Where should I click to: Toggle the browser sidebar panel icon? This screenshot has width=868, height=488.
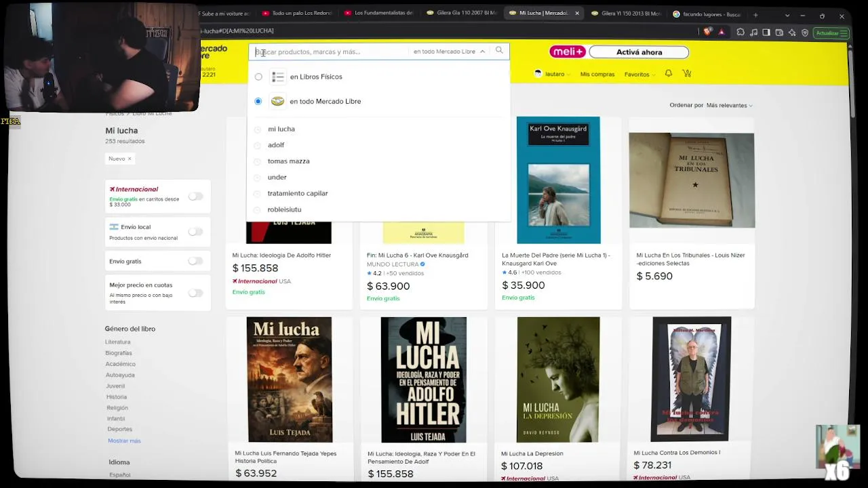tap(766, 32)
